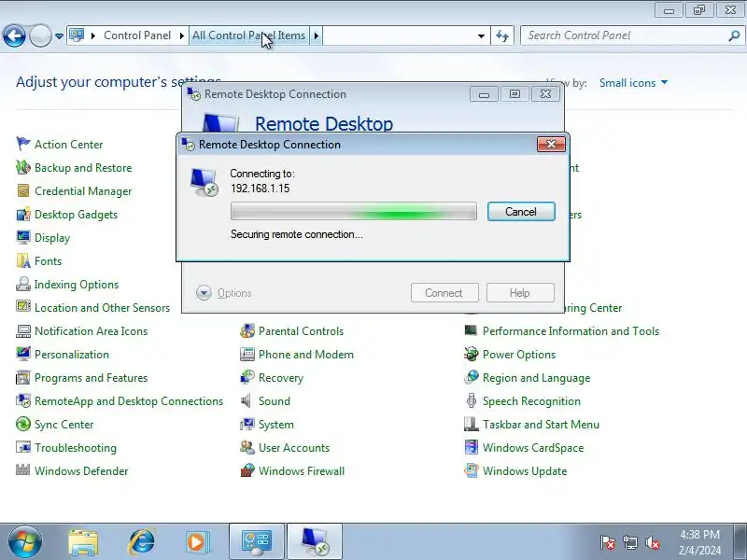
Task: Click the Help button in Remote Desktop
Action: (520, 292)
